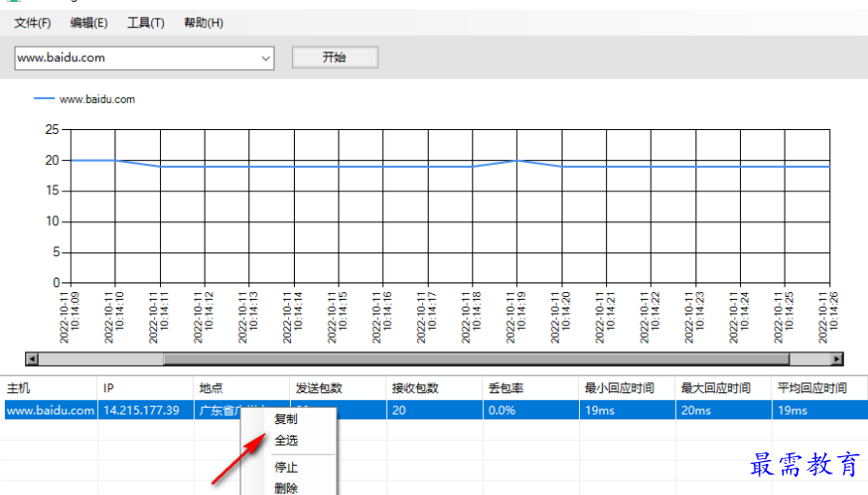Select the www.baidu.com host cell in table
Viewport: 868px width, 495px height.
point(49,411)
